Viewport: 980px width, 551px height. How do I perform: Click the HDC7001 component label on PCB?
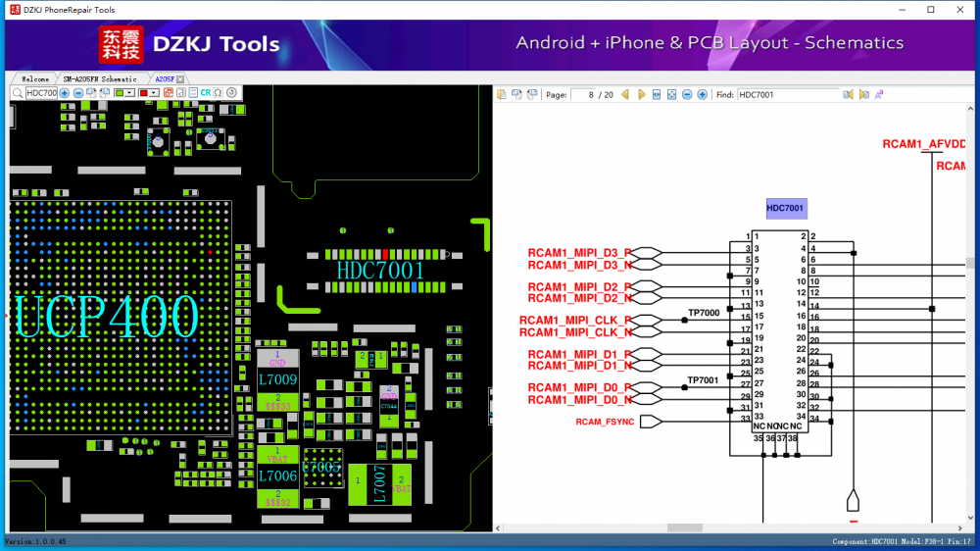point(380,270)
